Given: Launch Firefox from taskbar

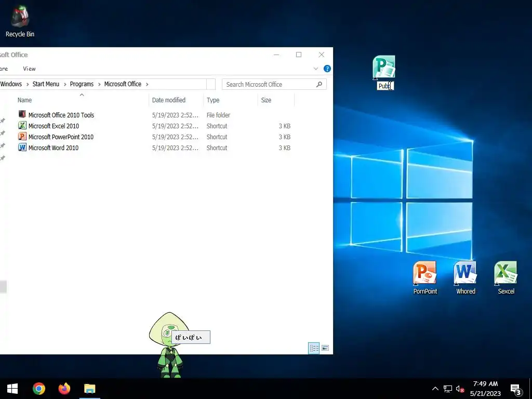Looking at the screenshot, I should 64,389.
